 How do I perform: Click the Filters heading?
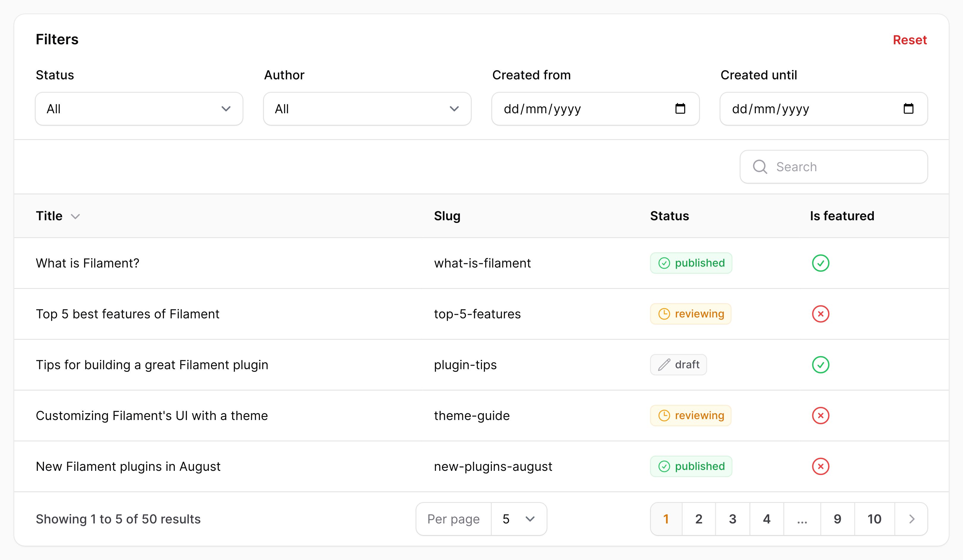coord(57,39)
